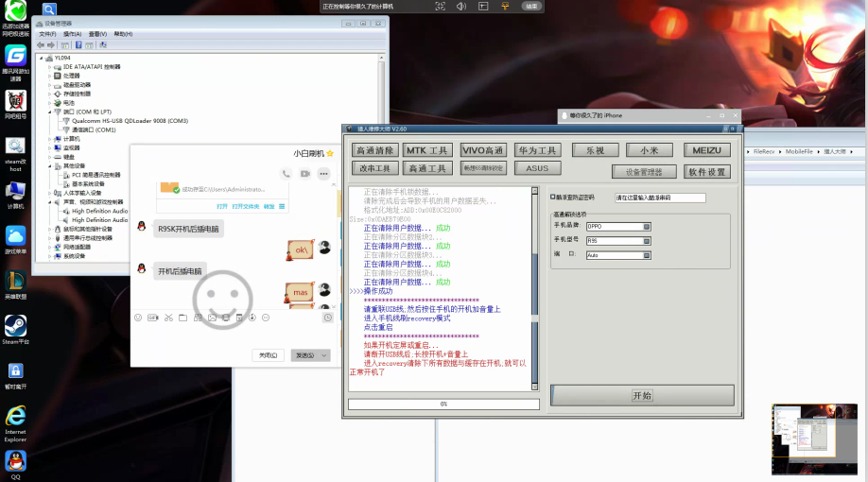The image size is (868, 482).
Task: Start a video call in QQ chat
Action: pos(305,174)
